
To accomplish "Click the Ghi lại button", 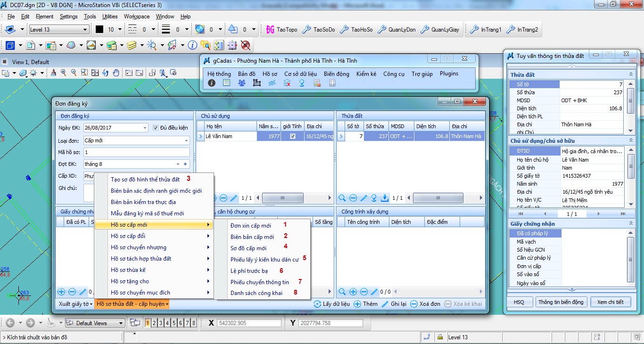I will (x=394, y=304).
